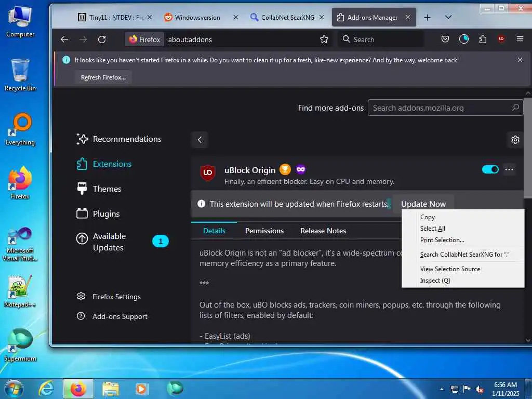The image size is (532, 399).
Task: Open the add-ons tools gear icon
Action: [515, 139]
